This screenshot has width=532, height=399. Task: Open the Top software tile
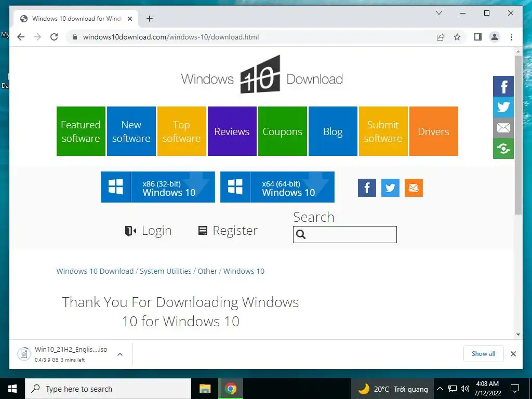[181, 131]
